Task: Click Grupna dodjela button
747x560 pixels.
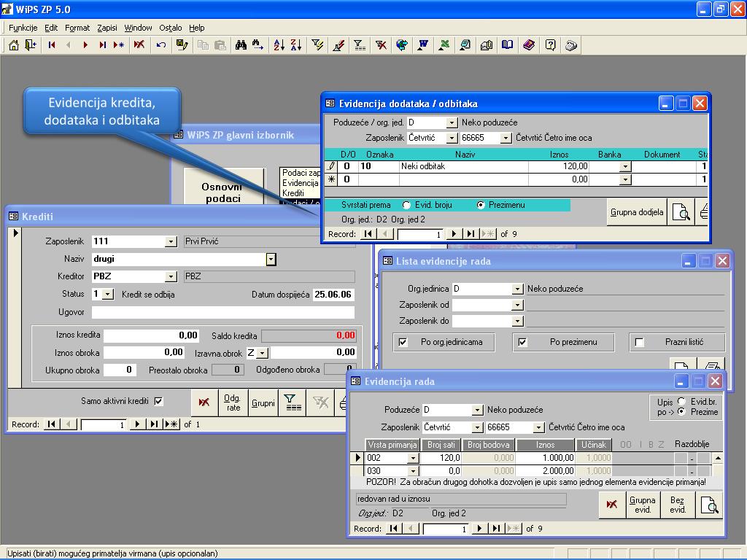Action: click(x=637, y=212)
